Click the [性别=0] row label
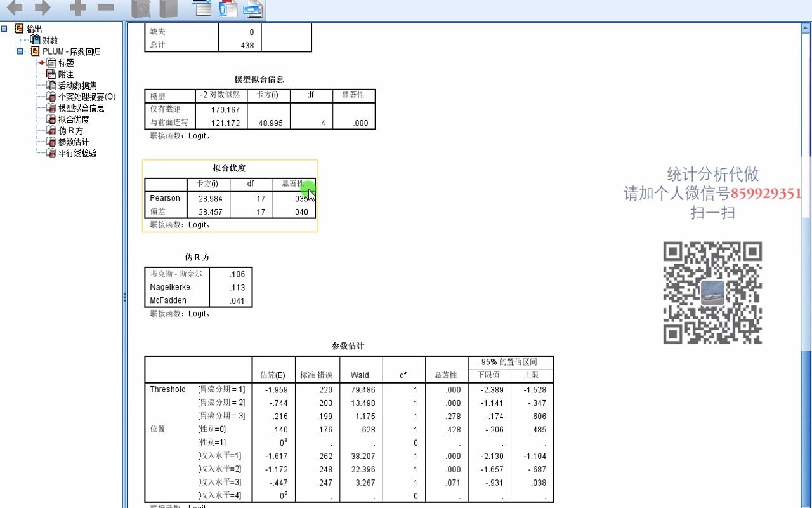Viewport: 812px width, 508px height. click(x=212, y=429)
